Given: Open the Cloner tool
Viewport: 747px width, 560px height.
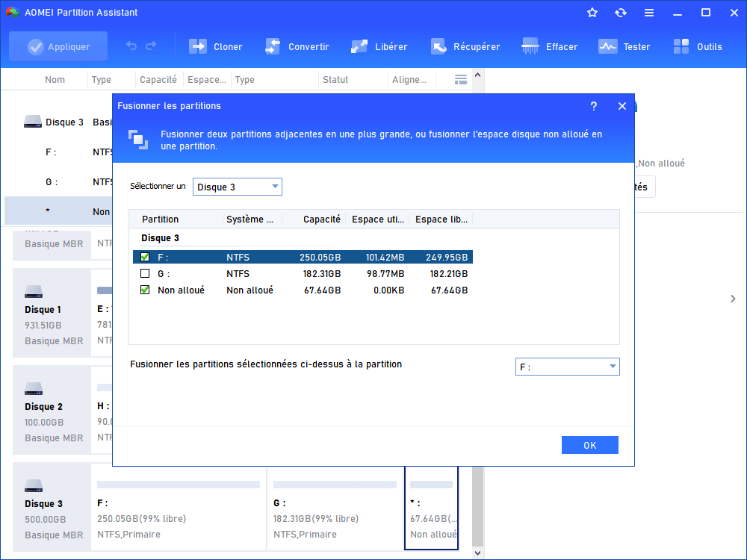Looking at the screenshot, I should [216, 46].
